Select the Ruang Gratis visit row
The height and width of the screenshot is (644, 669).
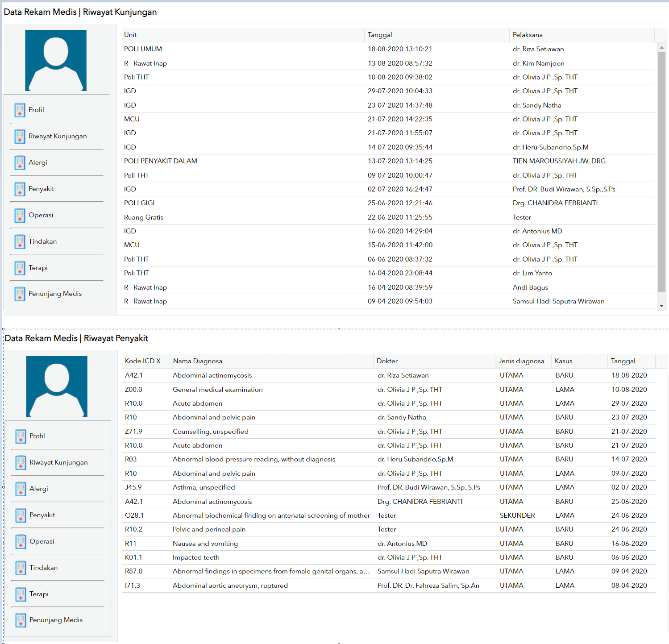tap(388, 217)
